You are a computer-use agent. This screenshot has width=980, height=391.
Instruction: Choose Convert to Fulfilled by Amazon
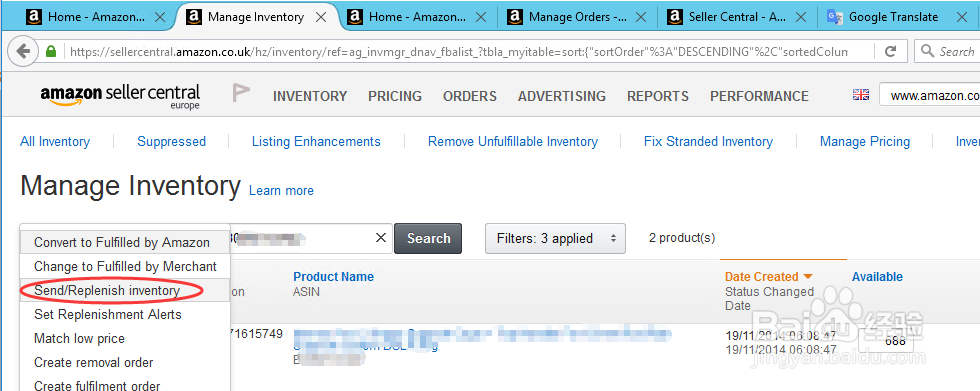[x=122, y=242]
